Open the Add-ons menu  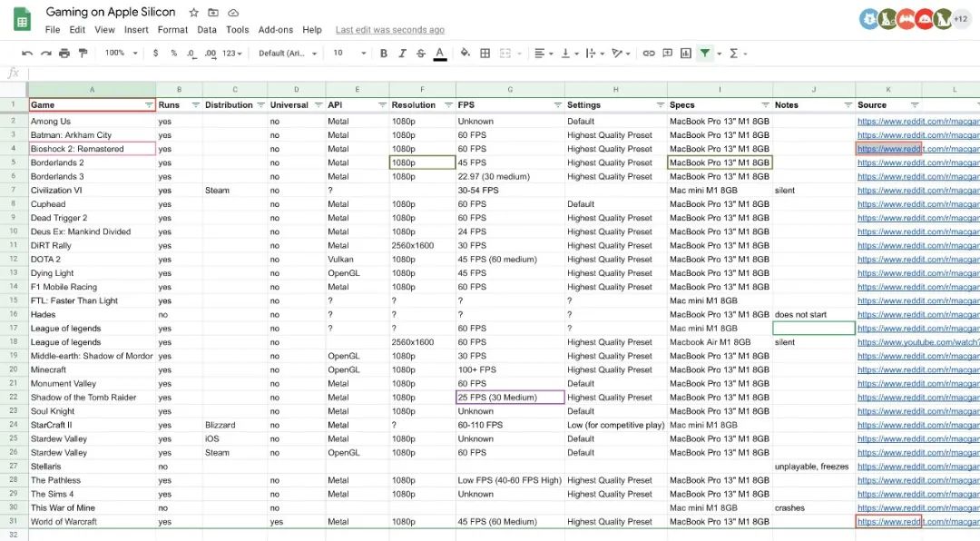[x=276, y=29]
